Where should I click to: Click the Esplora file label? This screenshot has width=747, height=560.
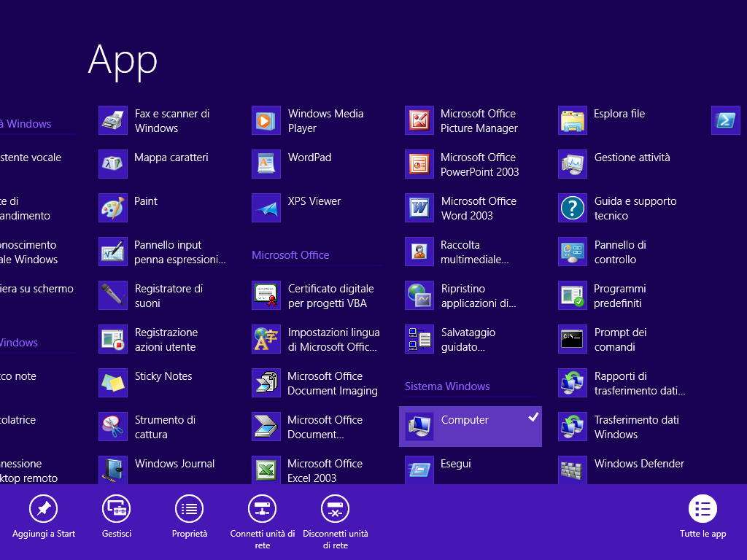coord(619,114)
